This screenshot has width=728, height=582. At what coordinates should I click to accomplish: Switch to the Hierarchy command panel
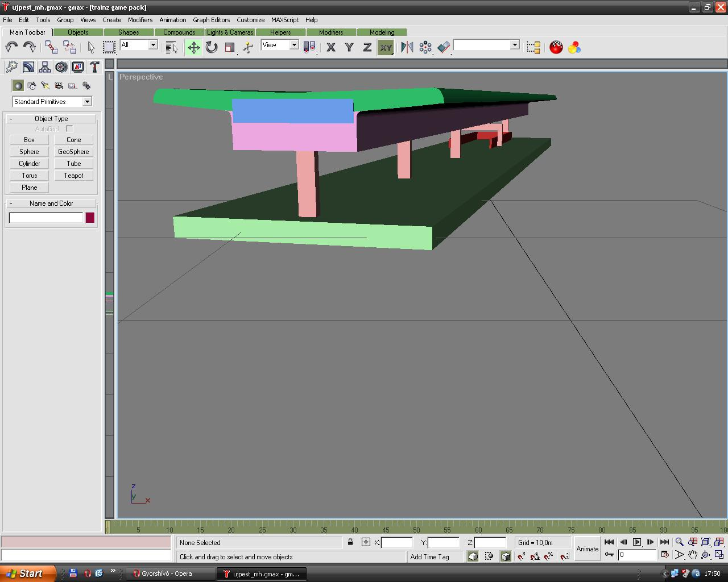[45, 67]
